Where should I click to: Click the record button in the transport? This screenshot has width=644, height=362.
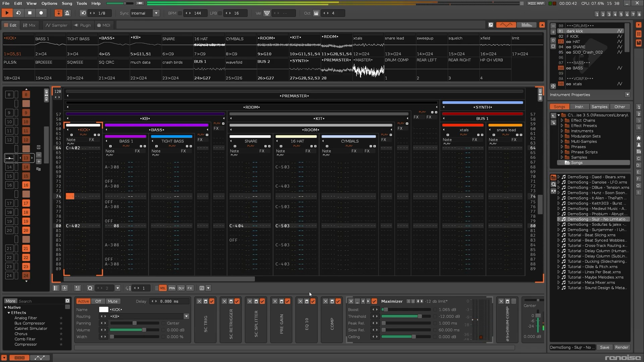[41, 13]
